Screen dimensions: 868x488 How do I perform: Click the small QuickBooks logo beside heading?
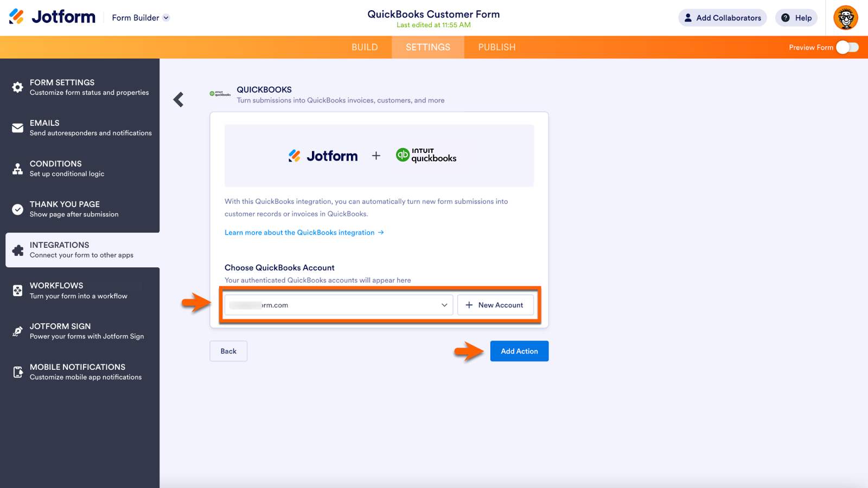coord(220,94)
